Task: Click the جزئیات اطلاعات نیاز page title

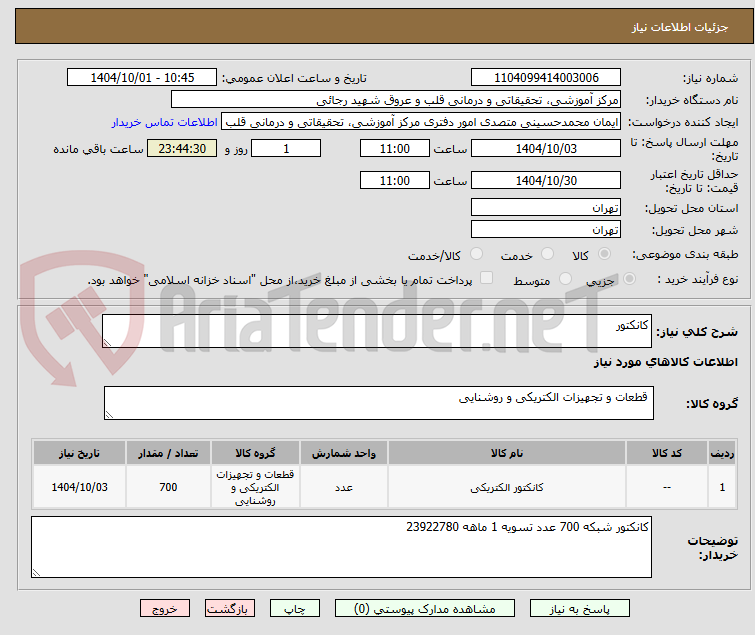Action: pos(679,27)
